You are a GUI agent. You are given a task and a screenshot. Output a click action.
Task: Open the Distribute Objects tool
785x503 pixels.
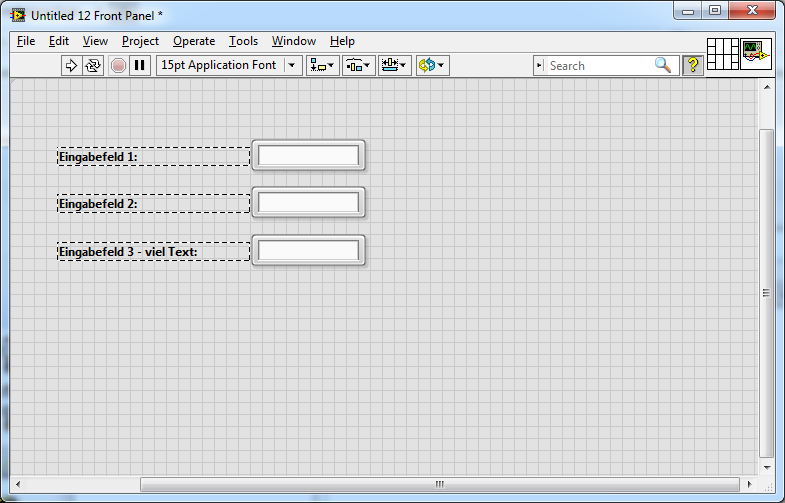tap(358, 66)
